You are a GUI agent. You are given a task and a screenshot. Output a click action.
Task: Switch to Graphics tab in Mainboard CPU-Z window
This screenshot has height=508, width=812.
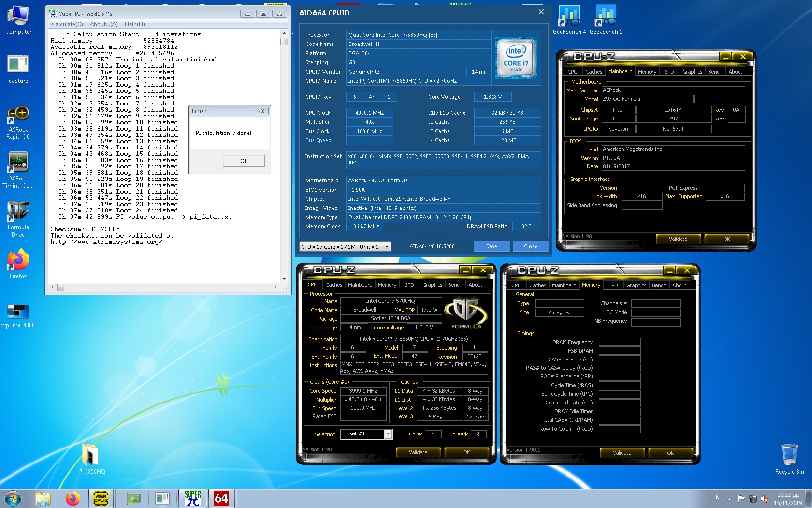(692, 72)
